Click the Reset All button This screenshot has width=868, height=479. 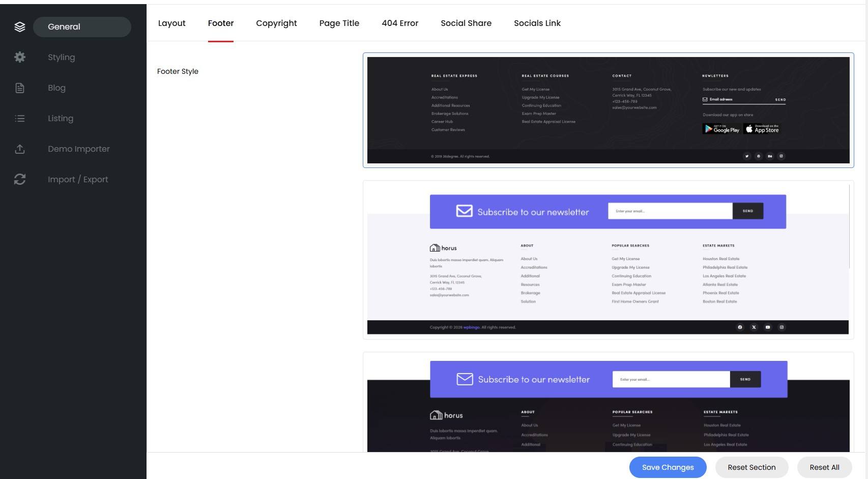point(824,467)
